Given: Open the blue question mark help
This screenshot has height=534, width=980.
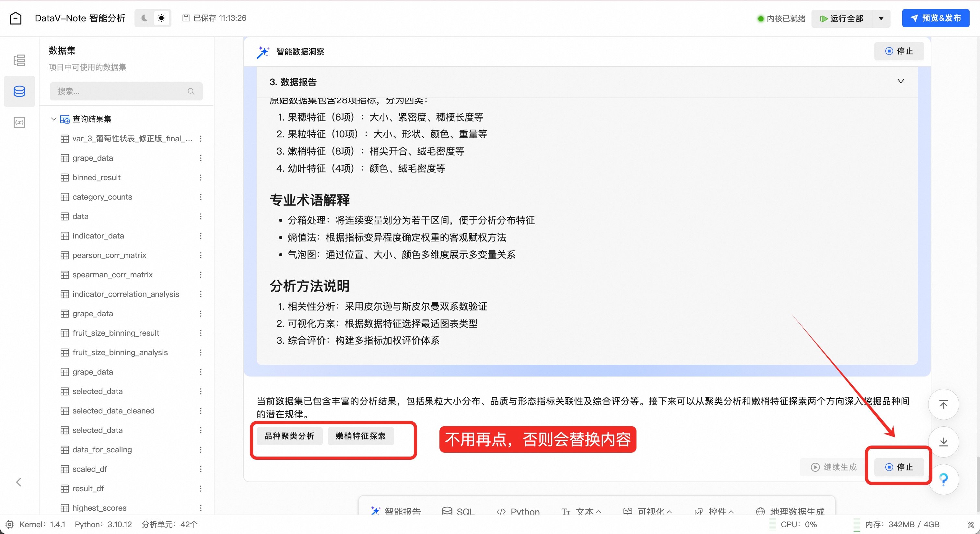Looking at the screenshot, I should point(943,479).
